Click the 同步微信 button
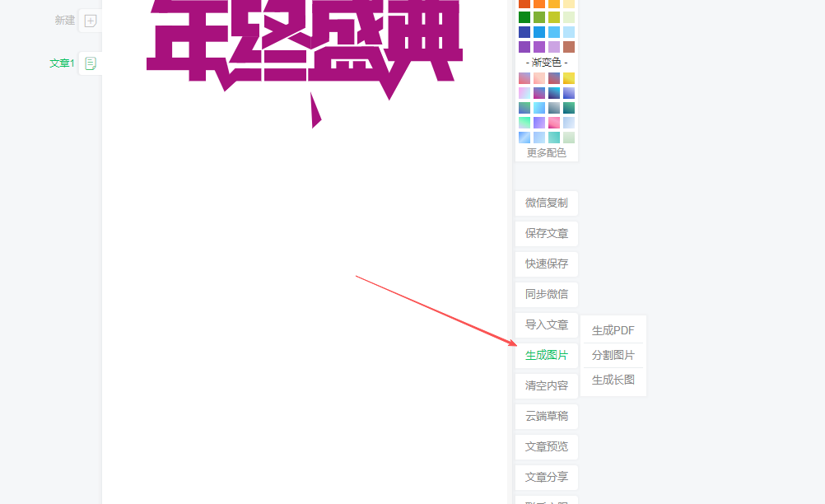This screenshot has height=504, width=825. [x=546, y=294]
